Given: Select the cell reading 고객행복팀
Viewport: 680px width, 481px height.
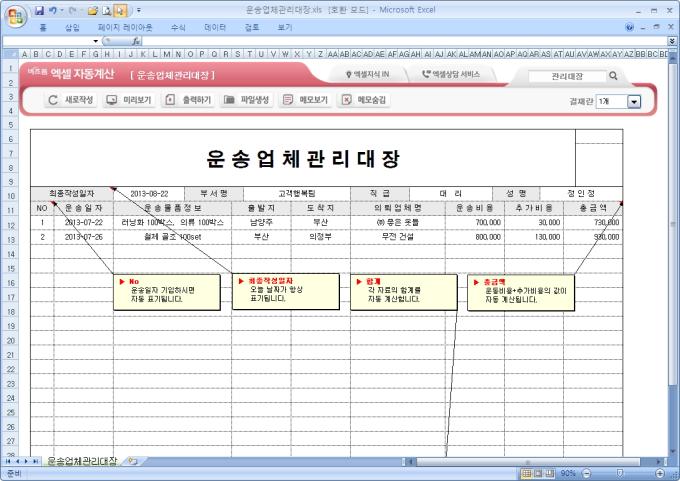Looking at the screenshot, I should [x=297, y=194].
